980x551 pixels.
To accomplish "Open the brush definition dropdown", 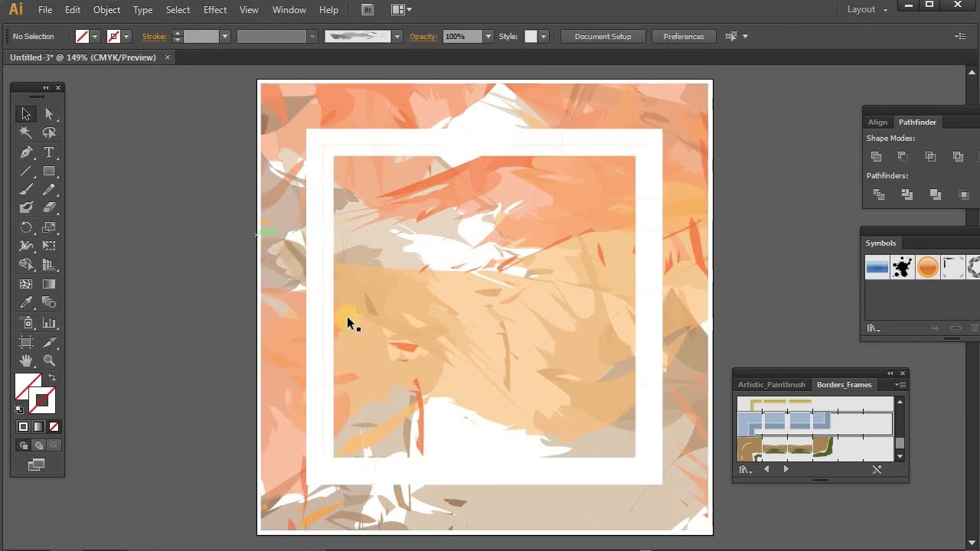I will pos(397,36).
